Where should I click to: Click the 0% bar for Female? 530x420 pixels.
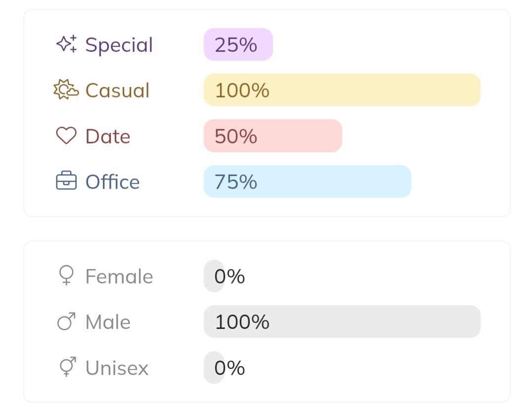[x=215, y=276]
